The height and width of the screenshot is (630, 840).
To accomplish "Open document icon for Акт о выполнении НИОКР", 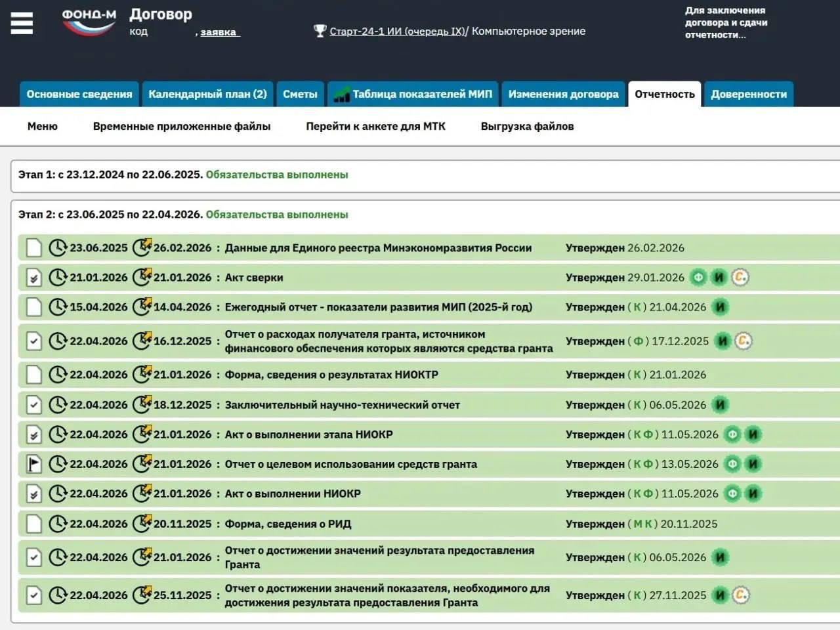I will (x=34, y=493).
